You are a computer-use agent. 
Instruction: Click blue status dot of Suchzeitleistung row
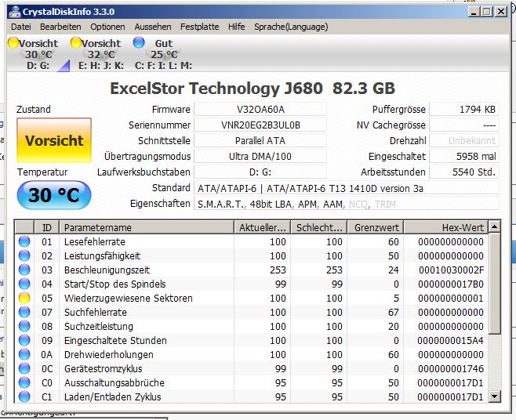24,326
